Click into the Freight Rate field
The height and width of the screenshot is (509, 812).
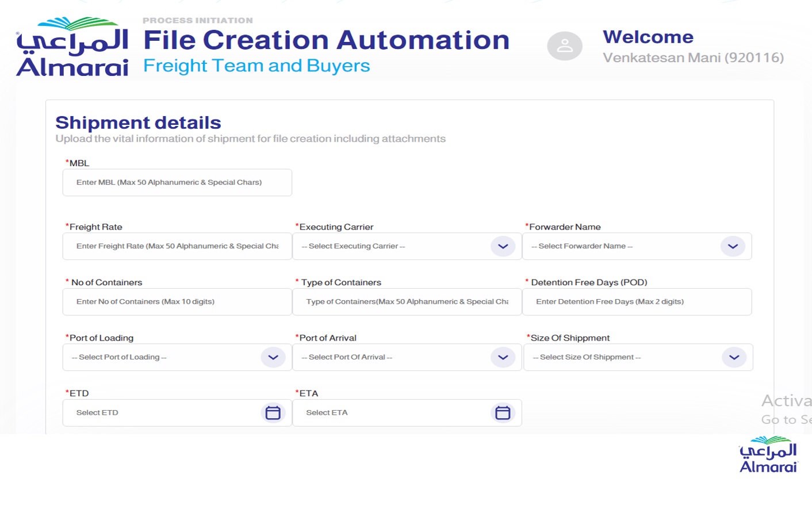(x=177, y=246)
